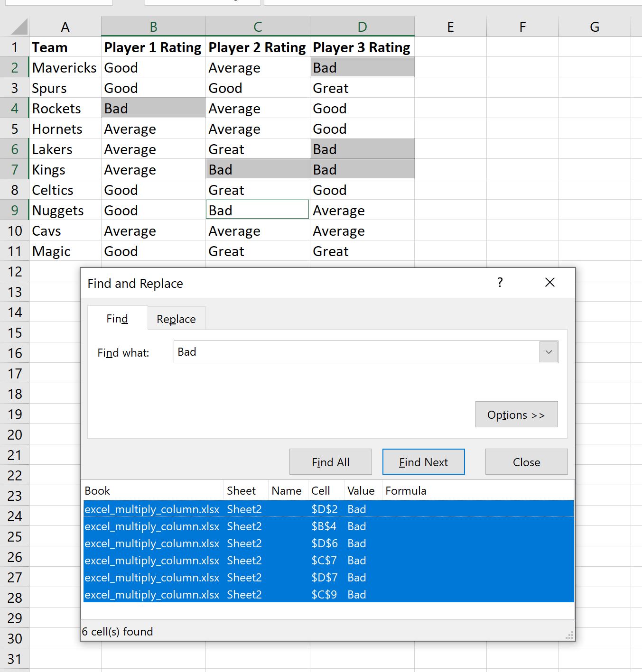Click the Find Next button

coord(423,462)
